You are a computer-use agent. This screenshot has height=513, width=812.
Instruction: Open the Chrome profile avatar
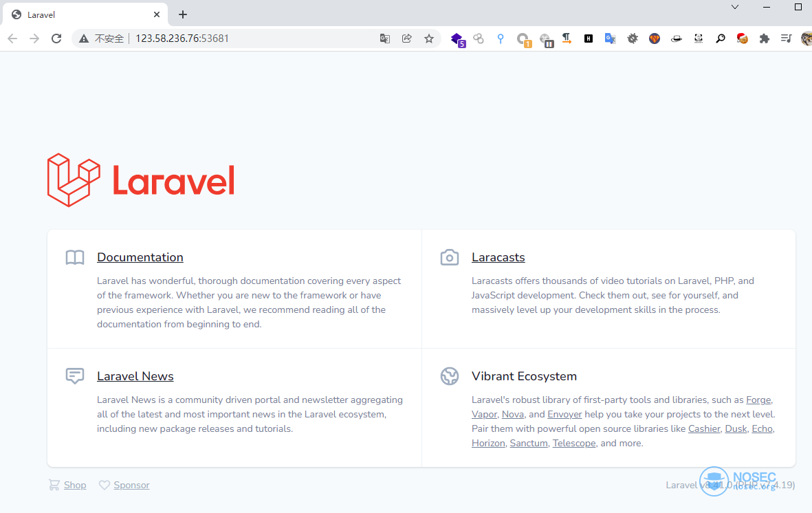[x=806, y=39]
